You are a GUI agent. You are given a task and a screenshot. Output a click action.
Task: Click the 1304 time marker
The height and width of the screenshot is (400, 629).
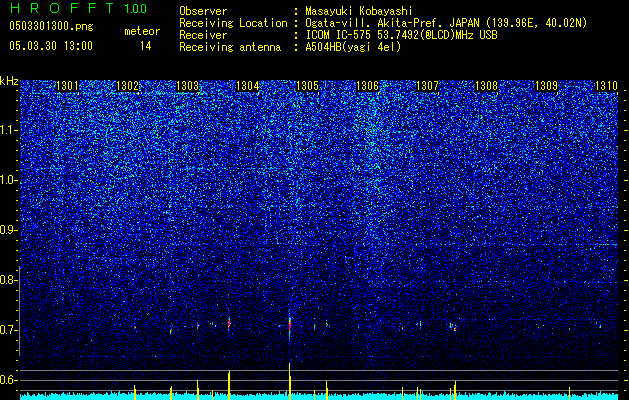tap(248, 86)
